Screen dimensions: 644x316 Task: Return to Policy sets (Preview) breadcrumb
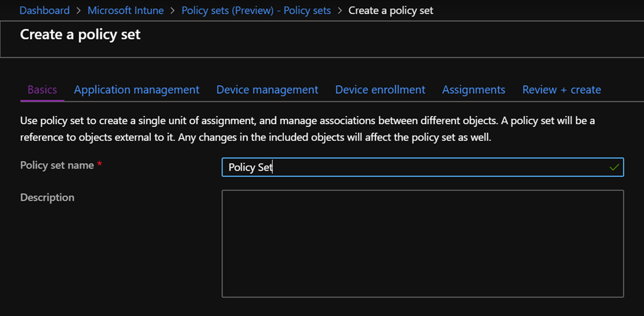256,11
